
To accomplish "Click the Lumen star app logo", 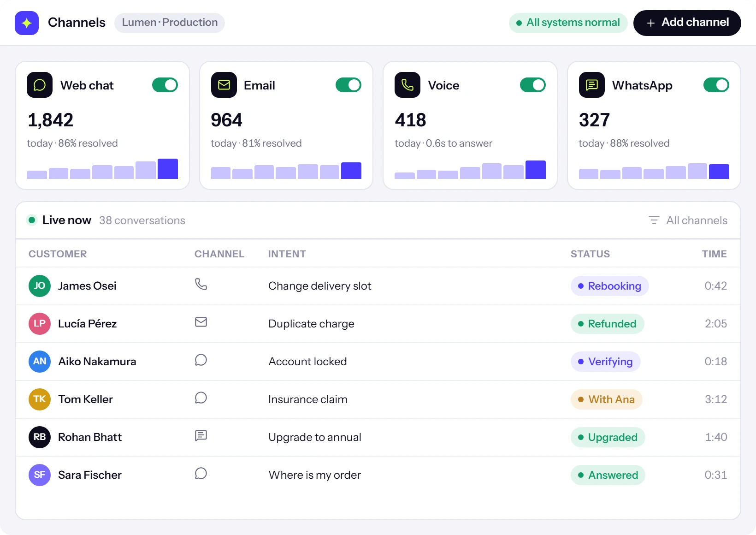I will 27,23.
